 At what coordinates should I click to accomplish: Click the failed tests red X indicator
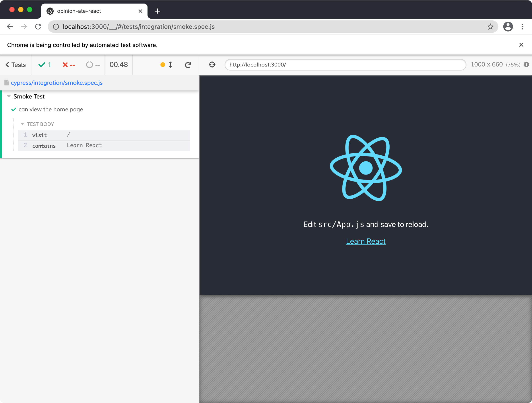[68, 65]
